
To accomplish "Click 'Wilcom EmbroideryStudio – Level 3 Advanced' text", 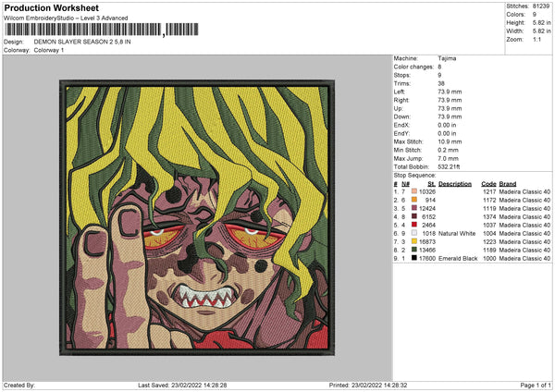I will click(x=66, y=18).
